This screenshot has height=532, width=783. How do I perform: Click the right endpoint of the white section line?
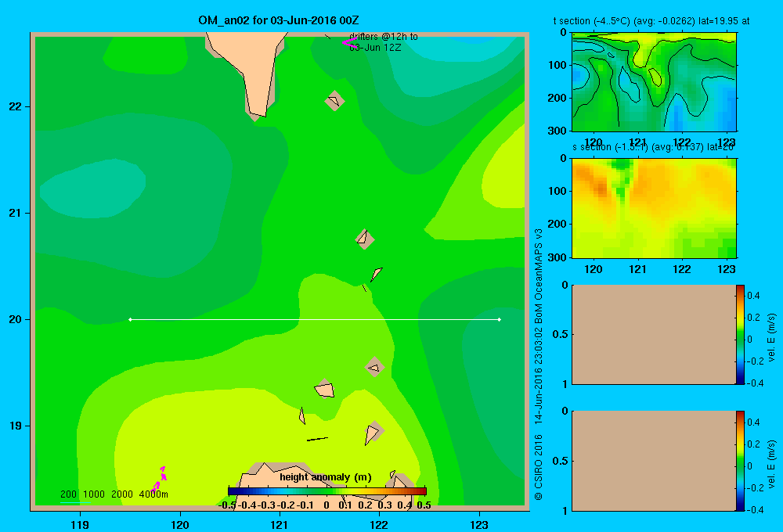(500, 319)
